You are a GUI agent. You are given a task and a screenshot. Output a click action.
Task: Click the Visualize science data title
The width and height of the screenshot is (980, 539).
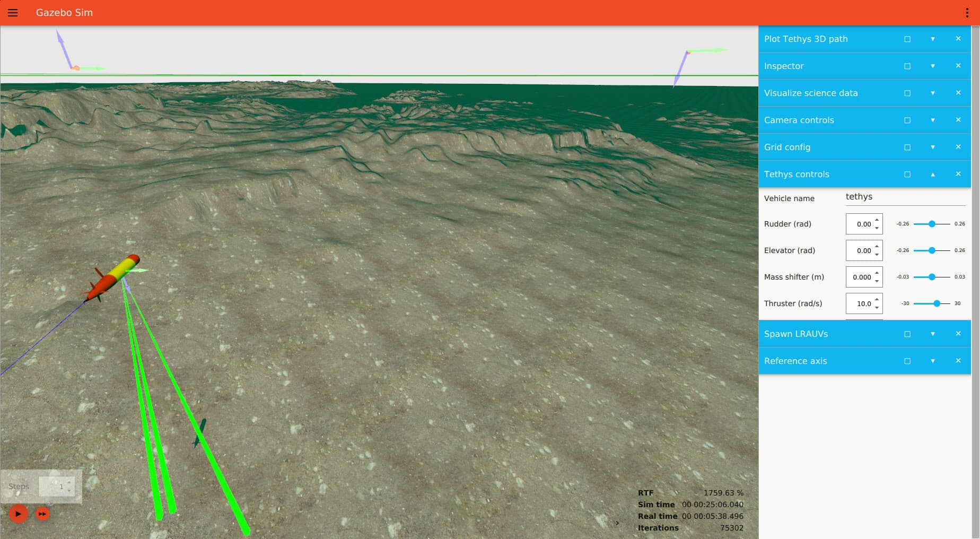811,93
